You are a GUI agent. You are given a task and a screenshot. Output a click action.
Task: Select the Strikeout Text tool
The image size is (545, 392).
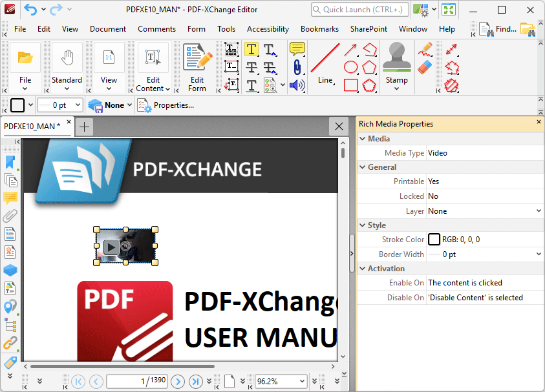click(251, 67)
